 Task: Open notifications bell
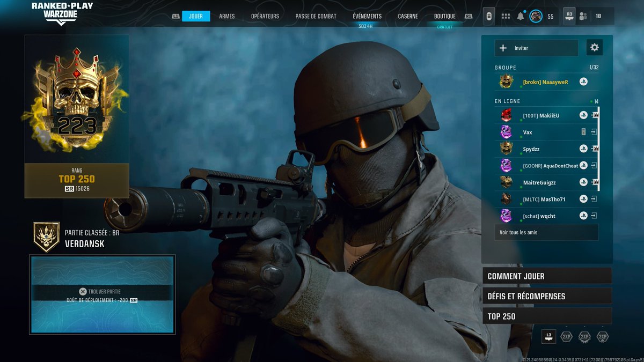tap(520, 16)
